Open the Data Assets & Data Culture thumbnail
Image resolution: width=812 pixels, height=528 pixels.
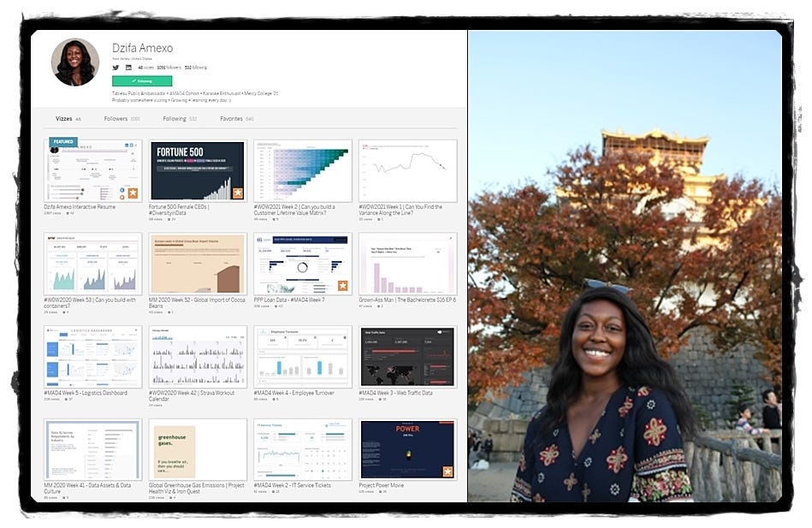pyautogui.click(x=93, y=450)
